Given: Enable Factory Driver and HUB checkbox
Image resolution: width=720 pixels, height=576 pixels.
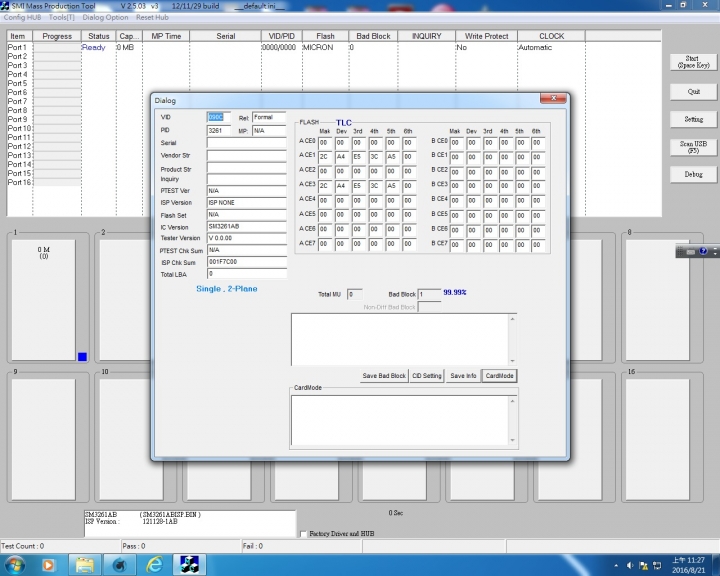Looking at the screenshot, I should (303, 534).
